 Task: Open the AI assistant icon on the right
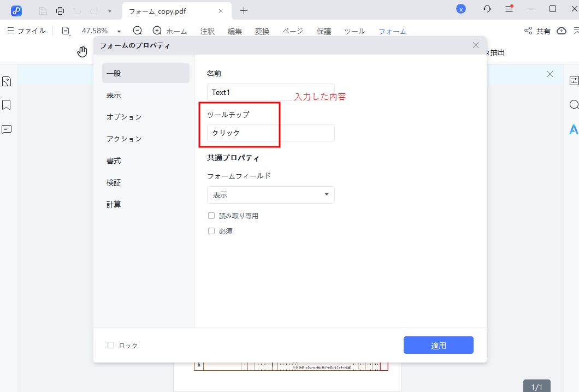[x=572, y=129]
